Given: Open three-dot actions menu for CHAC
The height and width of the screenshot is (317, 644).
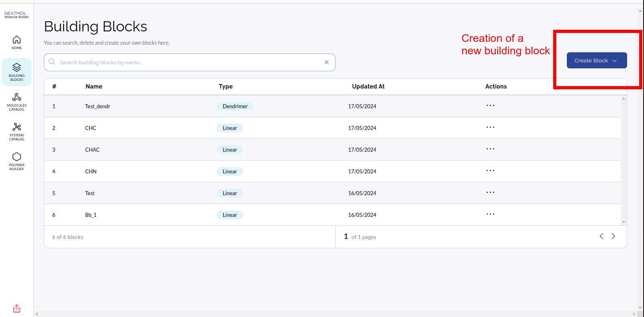Looking at the screenshot, I should tap(490, 149).
